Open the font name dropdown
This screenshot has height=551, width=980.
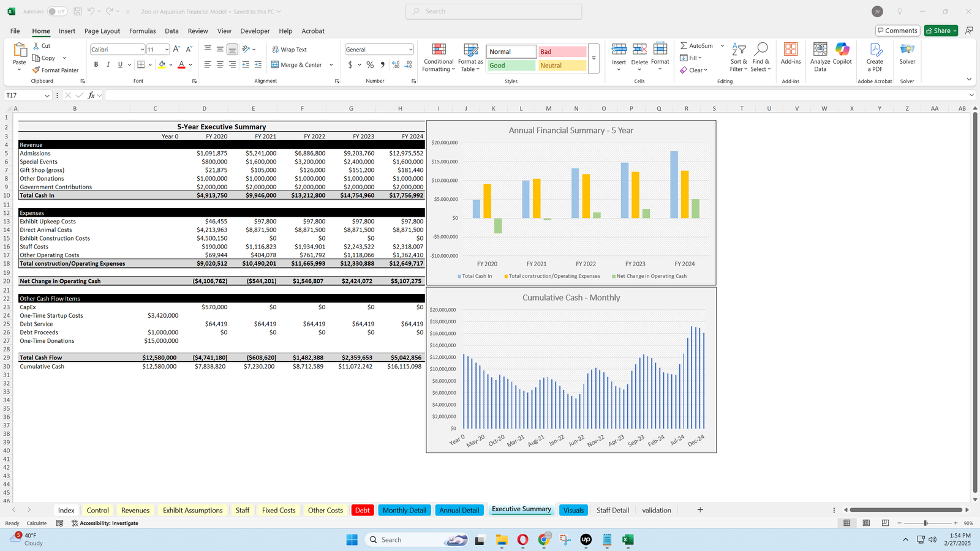click(x=142, y=50)
